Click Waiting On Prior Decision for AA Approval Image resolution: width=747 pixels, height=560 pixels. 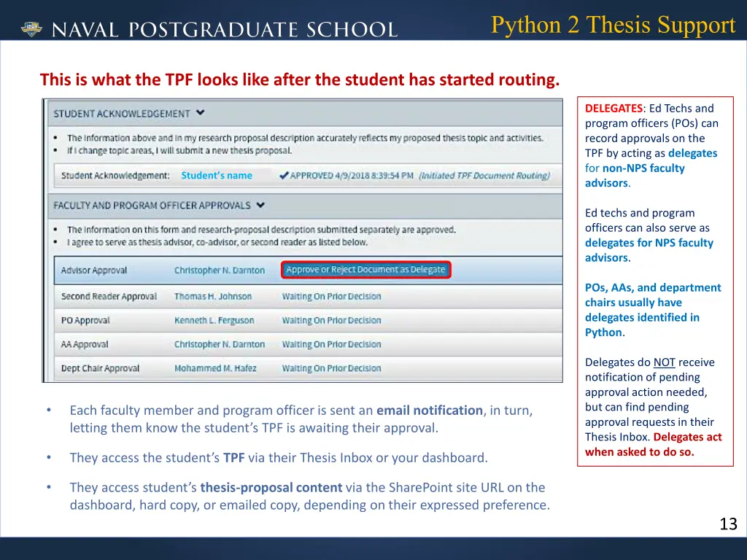tap(332, 344)
